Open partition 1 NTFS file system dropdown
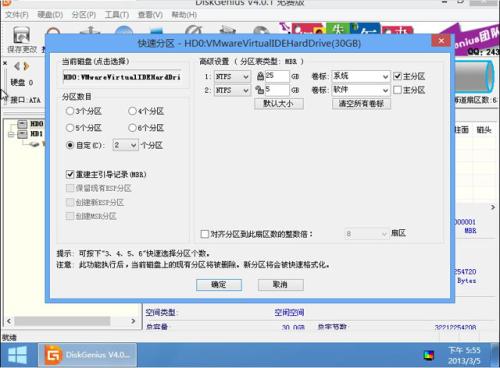Viewport: 500px width, 368px height. point(232,77)
